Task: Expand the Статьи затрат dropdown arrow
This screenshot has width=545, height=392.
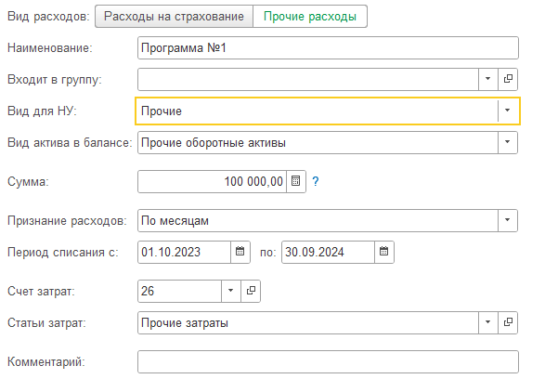Action: 488,322
